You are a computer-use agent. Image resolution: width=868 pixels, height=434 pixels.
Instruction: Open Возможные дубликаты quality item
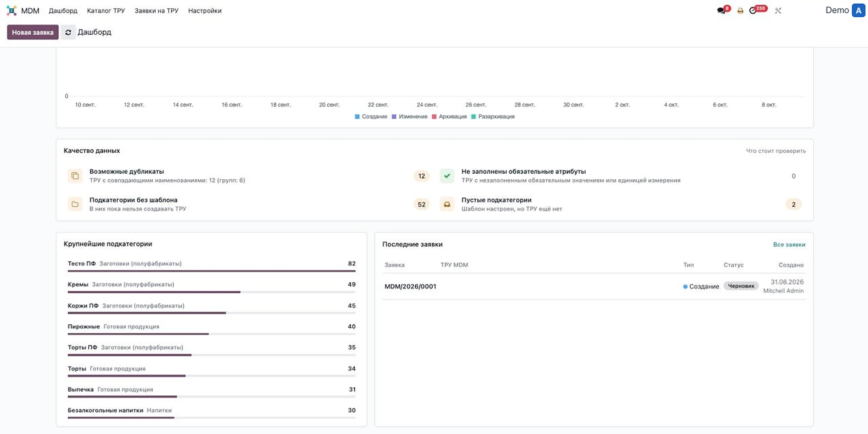click(x=248, y=176)
